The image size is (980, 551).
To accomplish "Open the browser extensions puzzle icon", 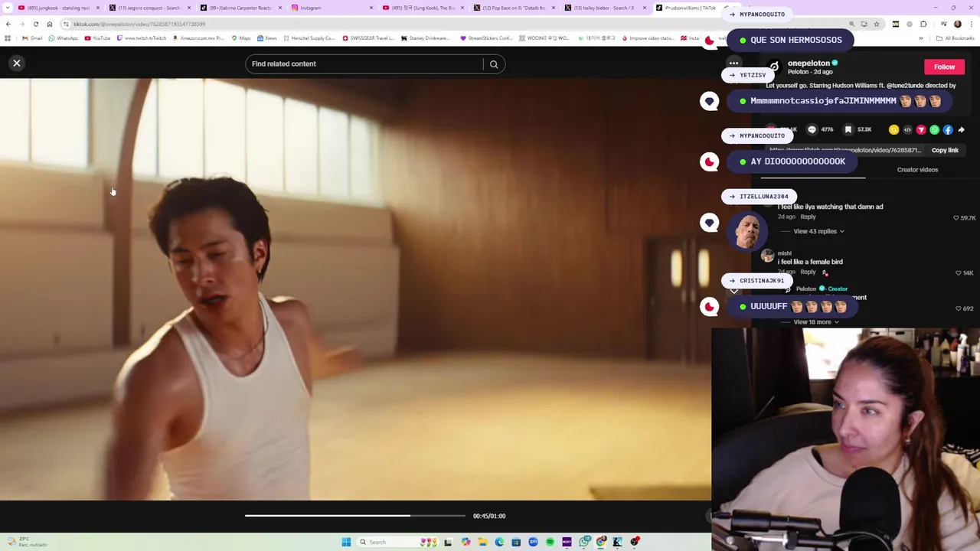I will [x=923, y=24].
